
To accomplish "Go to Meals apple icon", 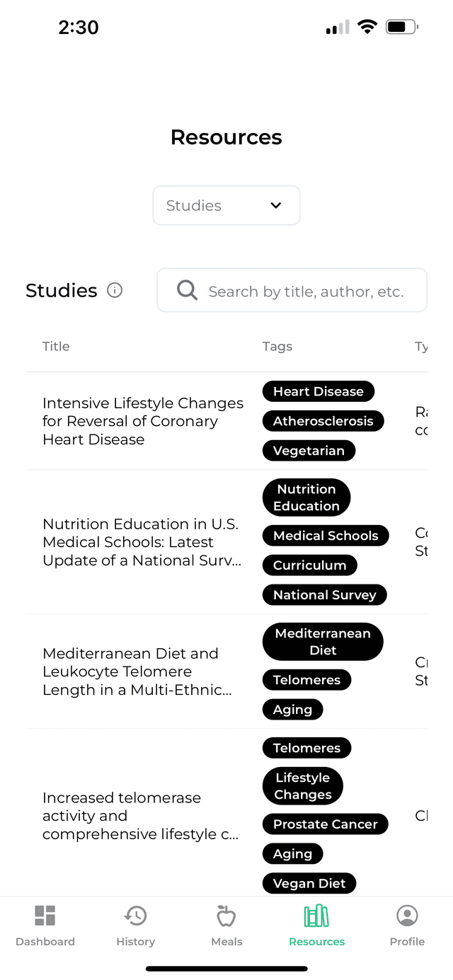I will click(x=226, y=916).
